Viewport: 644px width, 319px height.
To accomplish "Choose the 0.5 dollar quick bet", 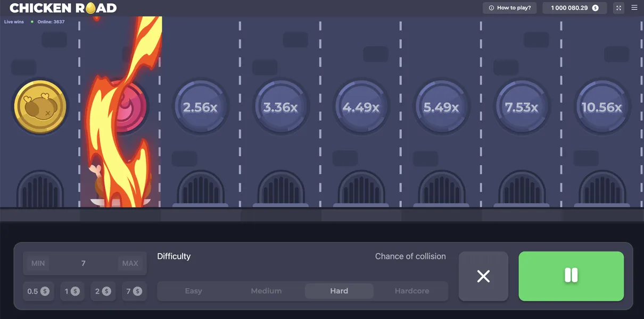I will pos(38,291).
